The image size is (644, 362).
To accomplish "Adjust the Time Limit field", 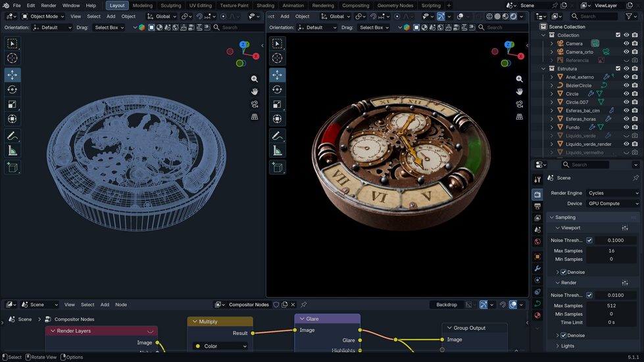I will coord(611,322).
